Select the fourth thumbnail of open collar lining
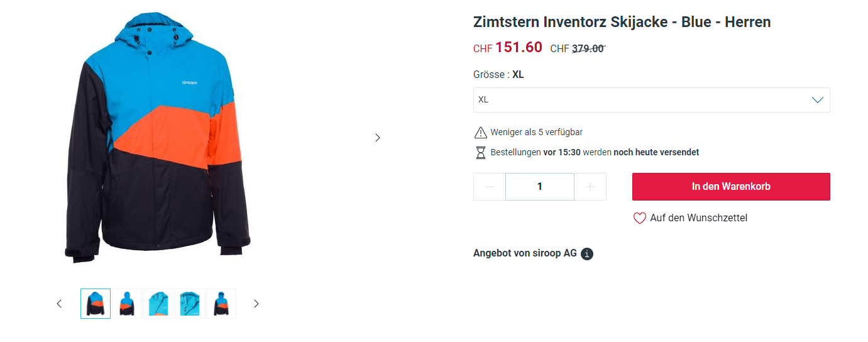This screenshot has height=342, width=868. coord(190,304)
